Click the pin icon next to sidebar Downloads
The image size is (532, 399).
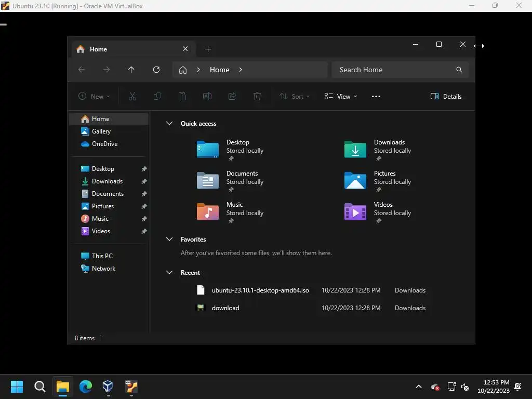[144, 181]
